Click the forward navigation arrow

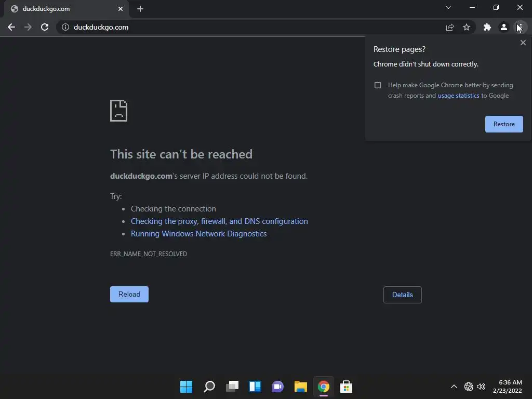28,27
